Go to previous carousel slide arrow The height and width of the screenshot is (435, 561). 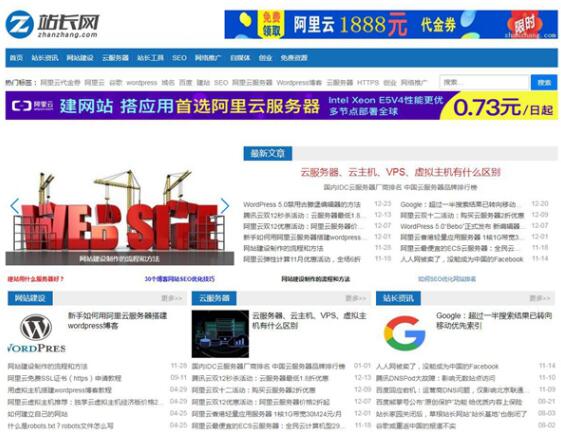point(15,206)
